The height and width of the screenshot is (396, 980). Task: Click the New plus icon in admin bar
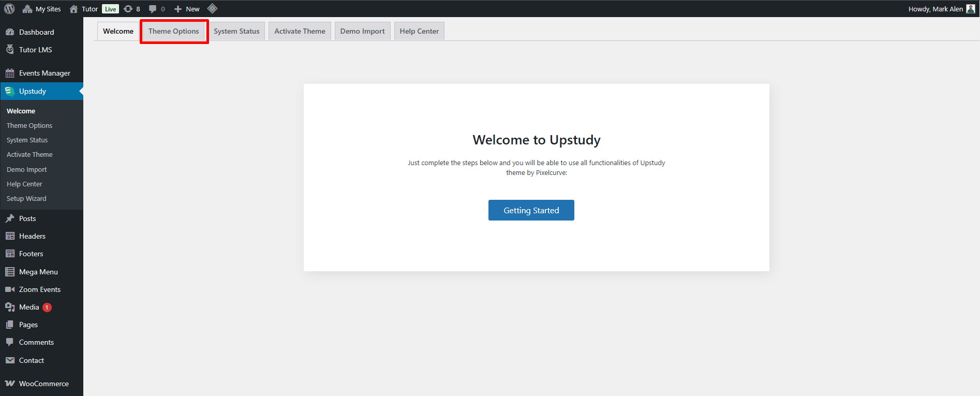tap(177, 9)
